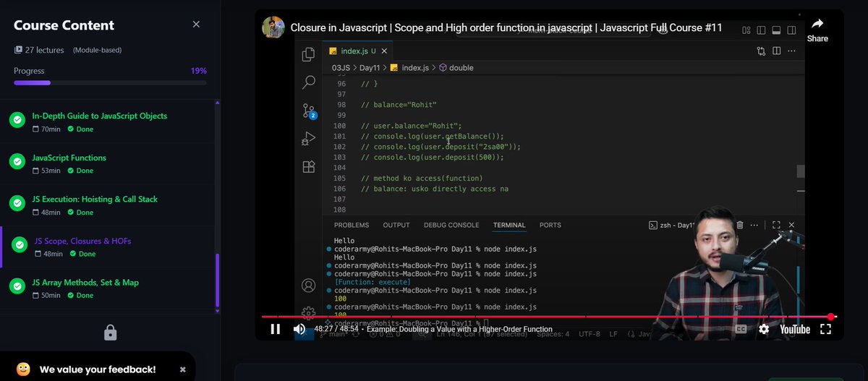Toggle done check for JS Scope, Closures
Screen dimensions: 868x381
click(20, 246)
